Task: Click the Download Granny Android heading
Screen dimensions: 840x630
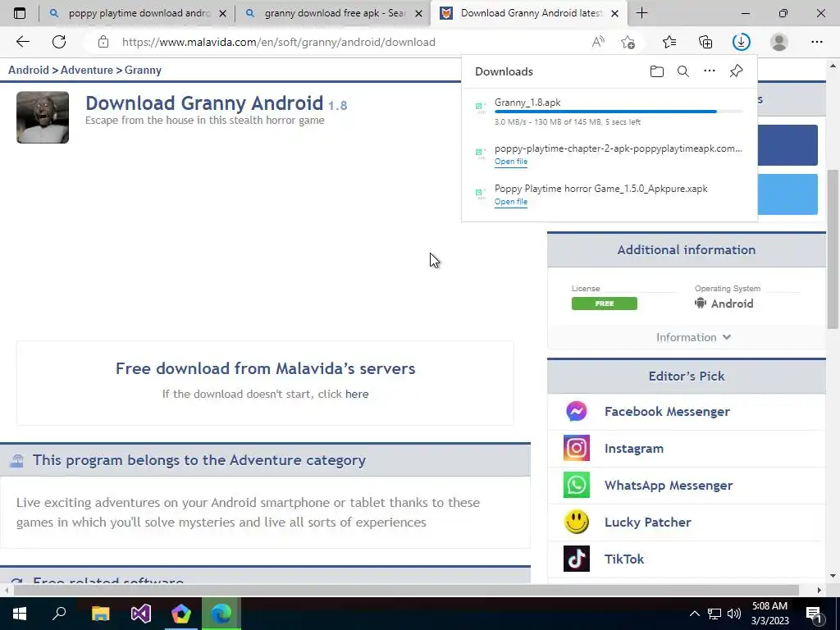Action: pos(204,103)
